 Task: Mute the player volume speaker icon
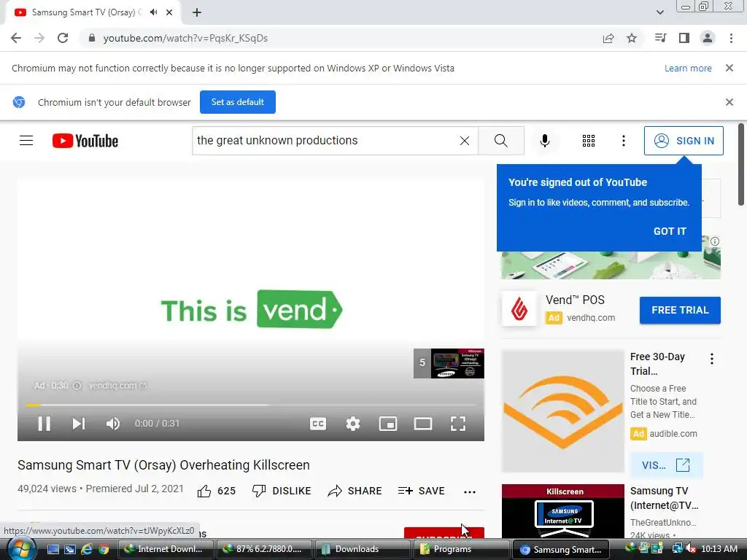point(113,424)
